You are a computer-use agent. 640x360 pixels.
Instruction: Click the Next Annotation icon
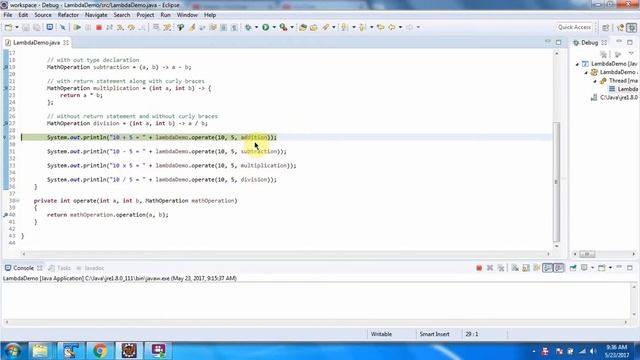(345, 27)
